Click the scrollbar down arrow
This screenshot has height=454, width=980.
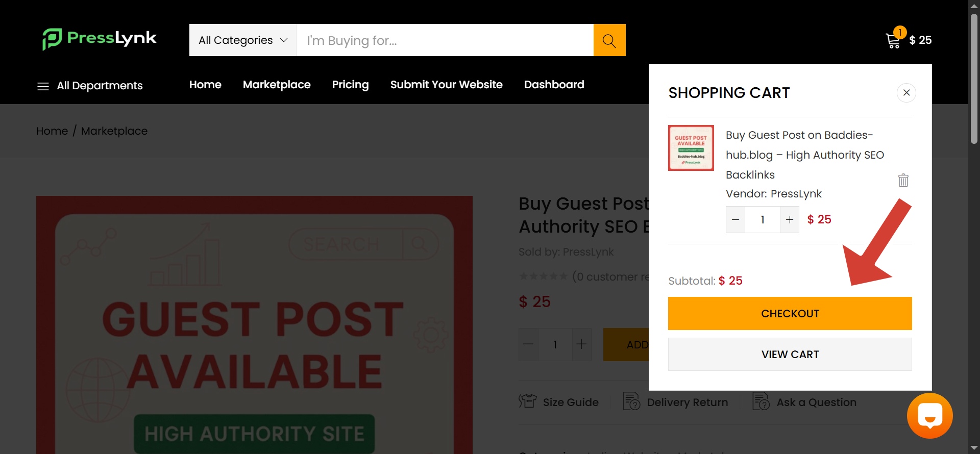[974, 448]
